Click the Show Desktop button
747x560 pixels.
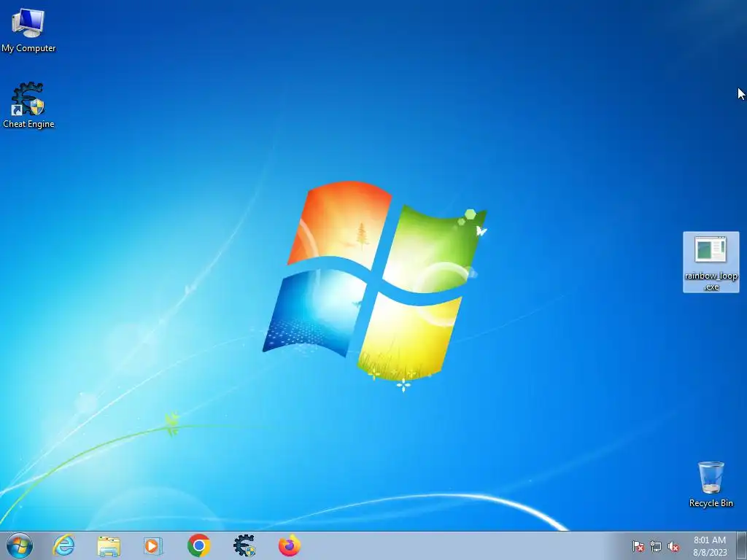click(x=742, y=546)
